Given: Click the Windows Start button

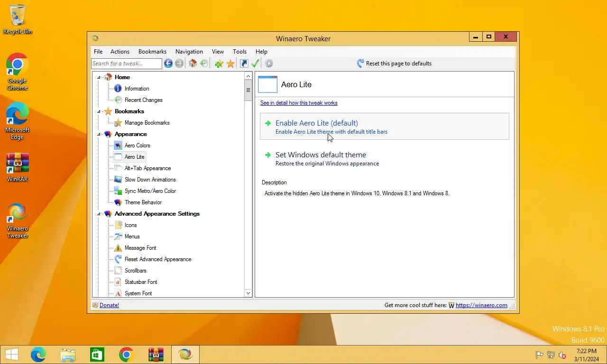Looking at the screenshot, I should coord(11,355).
